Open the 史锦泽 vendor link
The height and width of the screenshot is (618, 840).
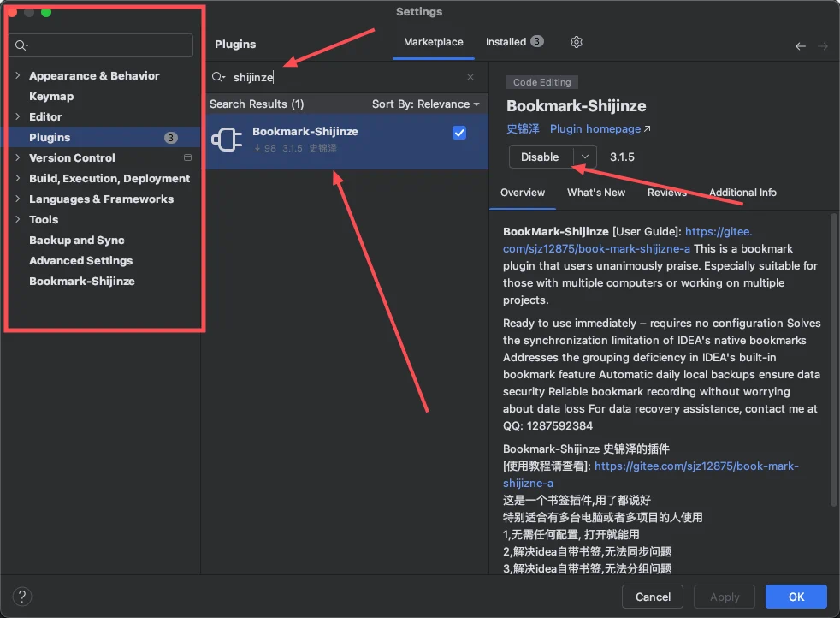click(523, 129)
